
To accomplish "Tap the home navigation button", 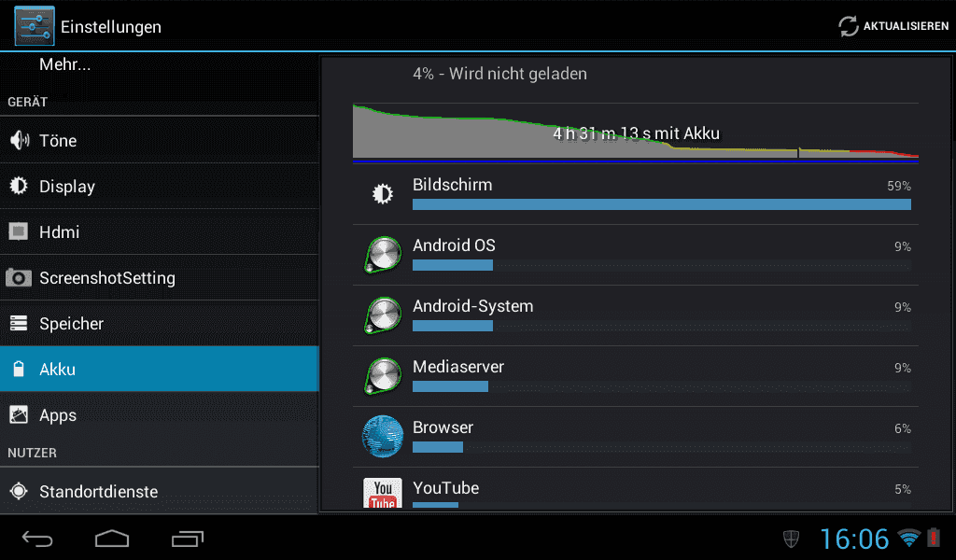I will 112,539.
